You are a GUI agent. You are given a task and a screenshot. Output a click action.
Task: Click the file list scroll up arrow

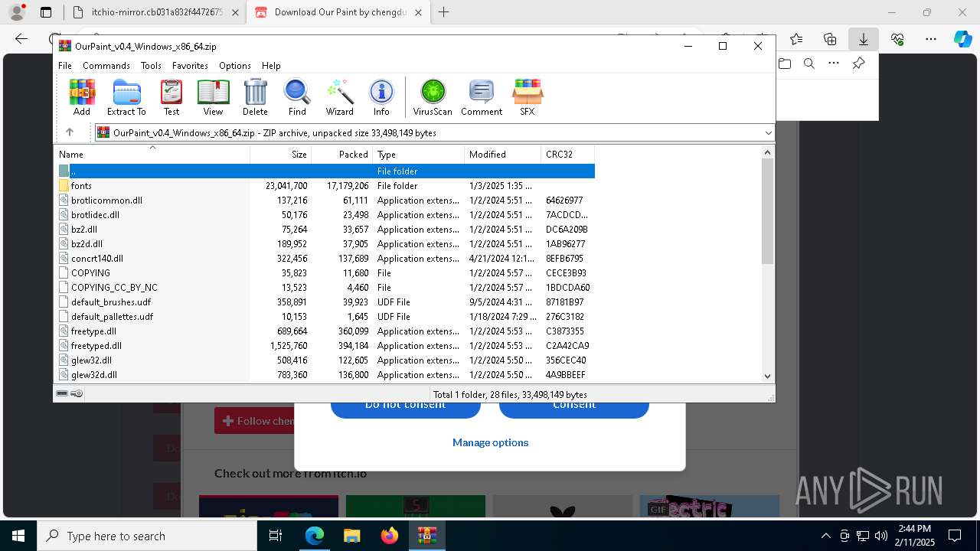[768, 152]
